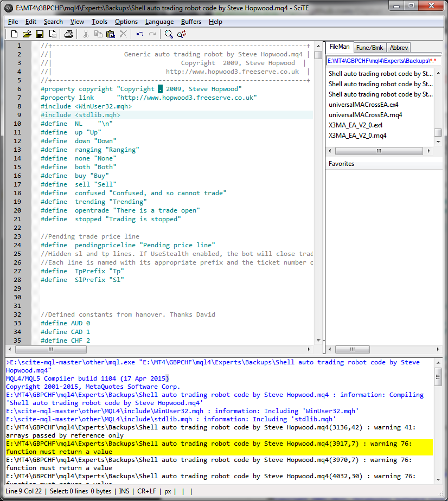
Task: Click the output pane's down scroll arrow
Action: 438,480
